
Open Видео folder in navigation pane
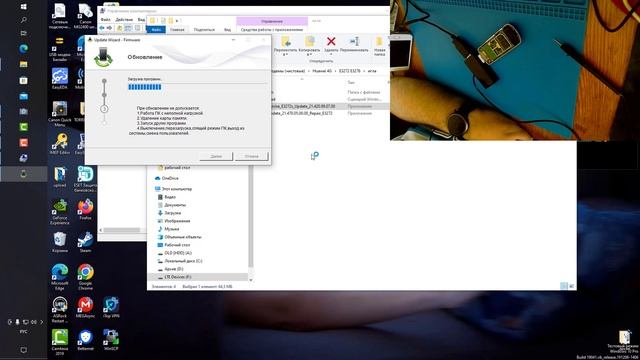(x=167, y=197)
